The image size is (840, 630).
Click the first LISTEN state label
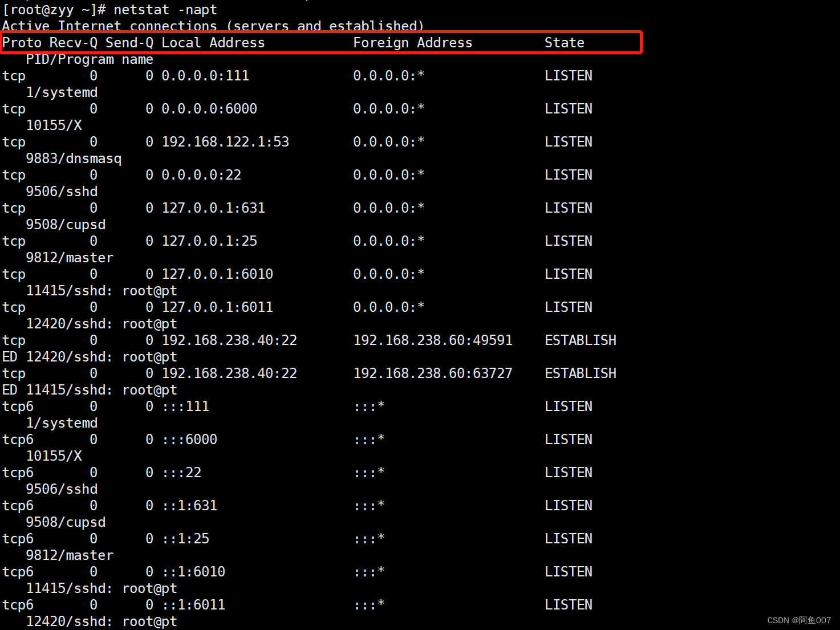click(568, 75)
